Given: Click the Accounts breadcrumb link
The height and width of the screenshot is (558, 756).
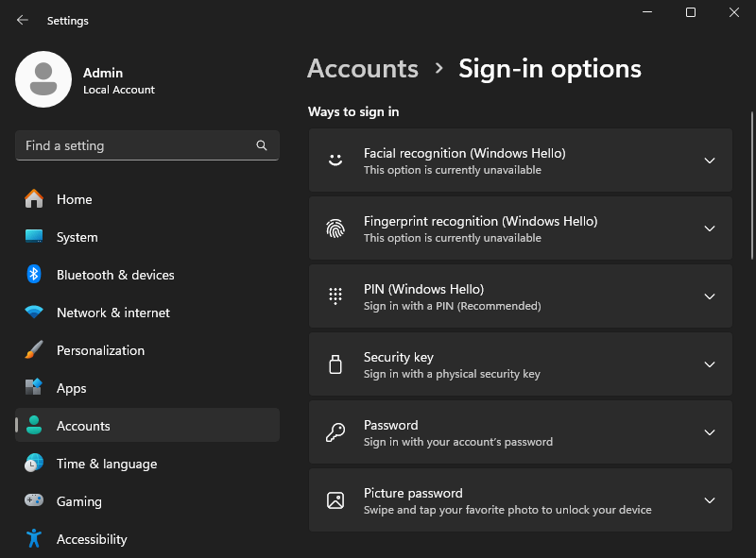Looking at the screenshot, I should point(363,68).
